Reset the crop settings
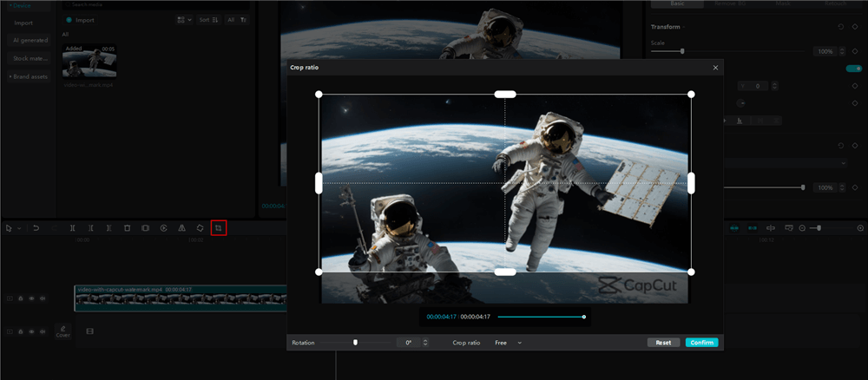 663,343
